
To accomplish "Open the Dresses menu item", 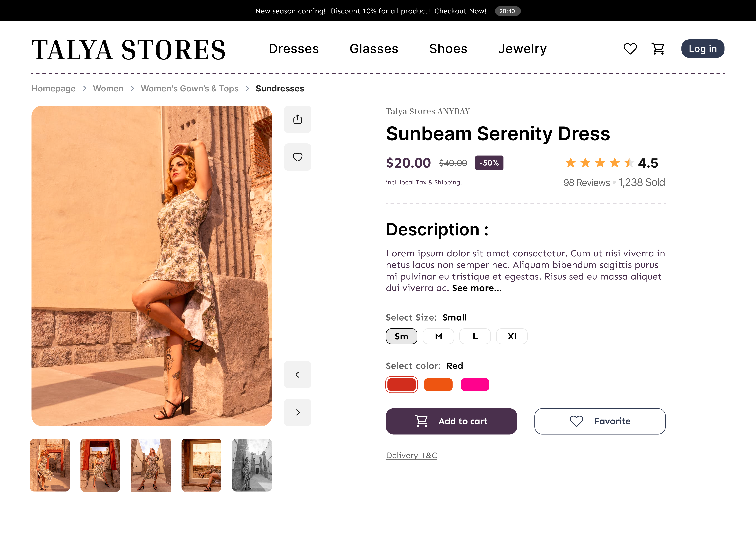I will click(294, 49).
